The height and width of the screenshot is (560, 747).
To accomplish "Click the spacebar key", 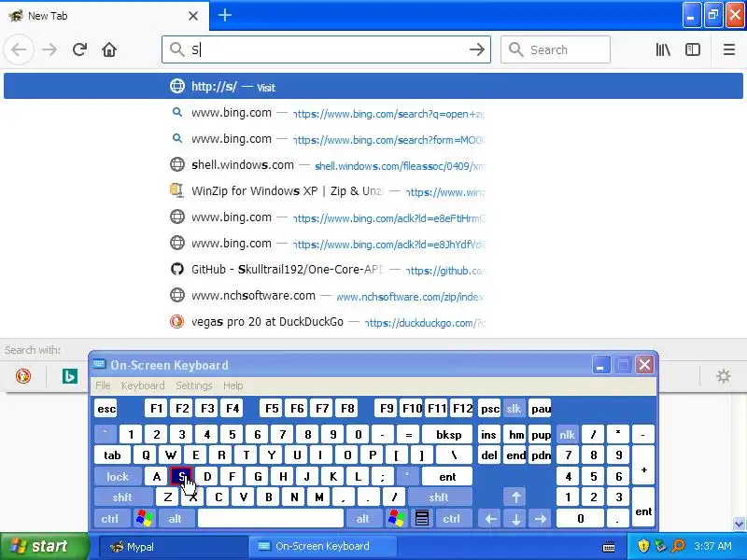I will pyautogui.click(x=271, y=518).
